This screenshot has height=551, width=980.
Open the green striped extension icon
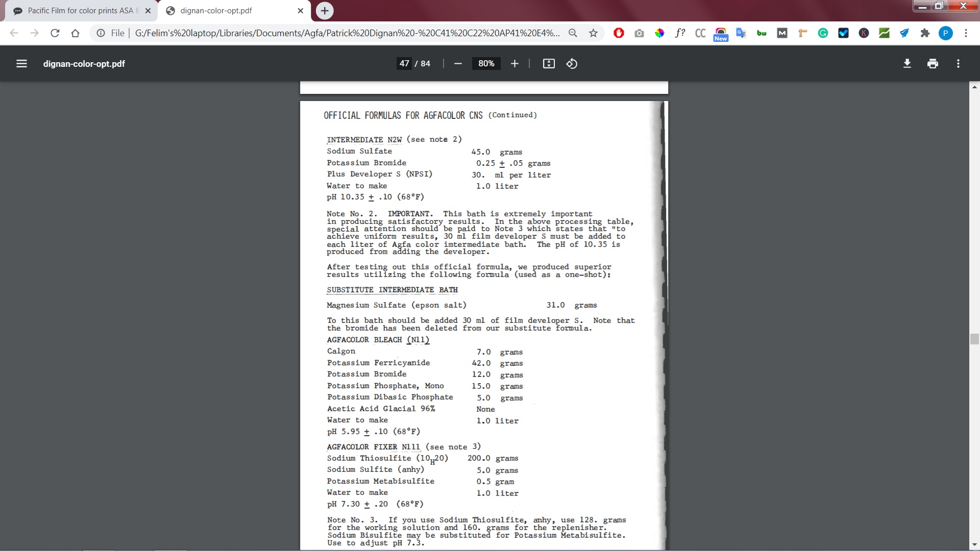[x=884, y=33]
